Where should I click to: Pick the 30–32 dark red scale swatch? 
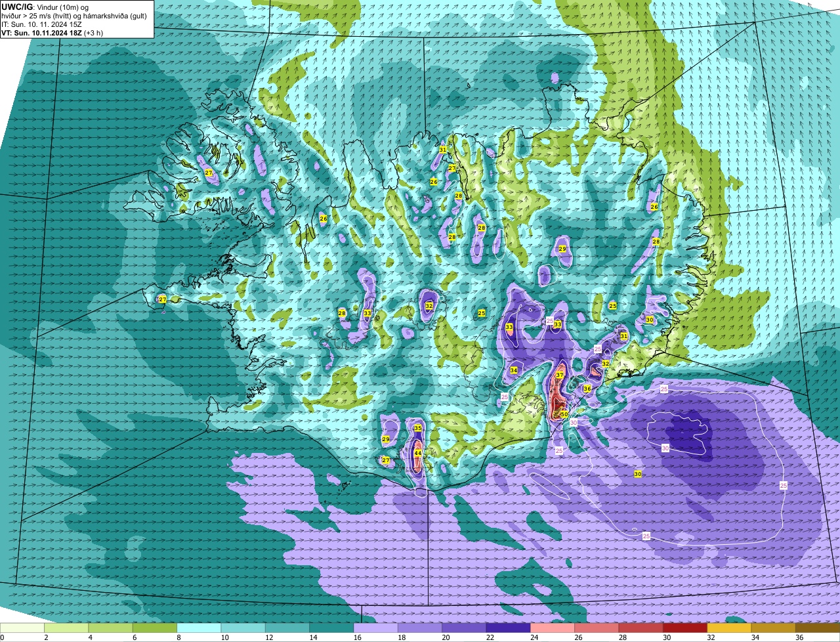click(685, 628)
